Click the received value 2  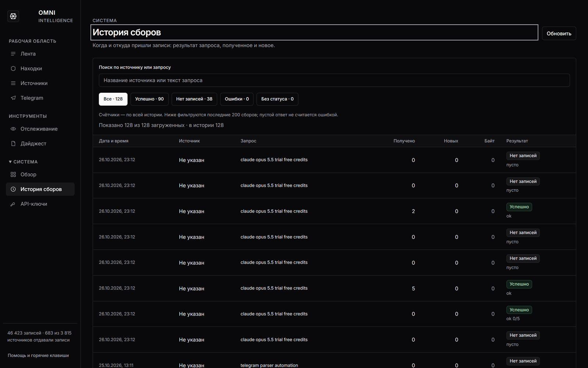tap(413, 211)
